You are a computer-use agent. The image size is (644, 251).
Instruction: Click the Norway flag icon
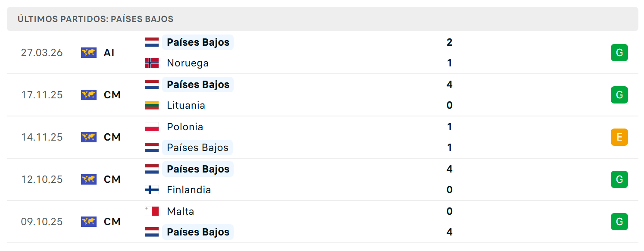(x=152, y=63)
